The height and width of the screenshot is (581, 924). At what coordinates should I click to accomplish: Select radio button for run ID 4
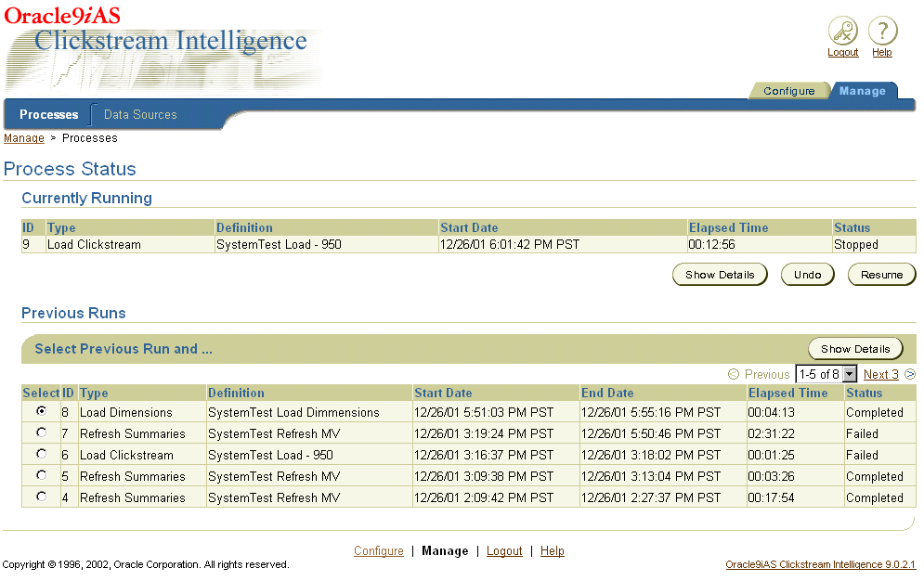click(41, 497)
